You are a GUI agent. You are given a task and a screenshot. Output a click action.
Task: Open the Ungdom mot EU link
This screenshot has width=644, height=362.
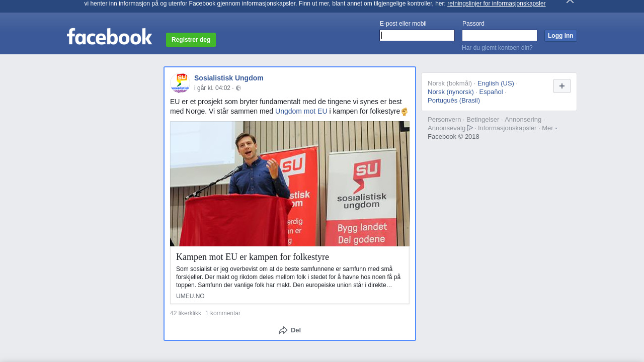coord(301,111)
